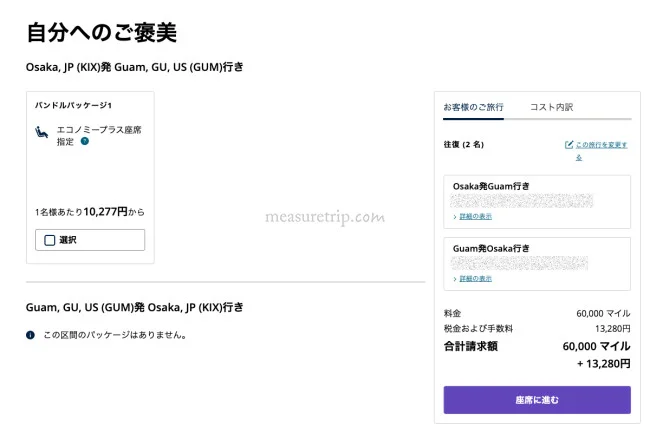
Task: Check the 選択 checkbox for bundle package 1
Action: [50, 240]
